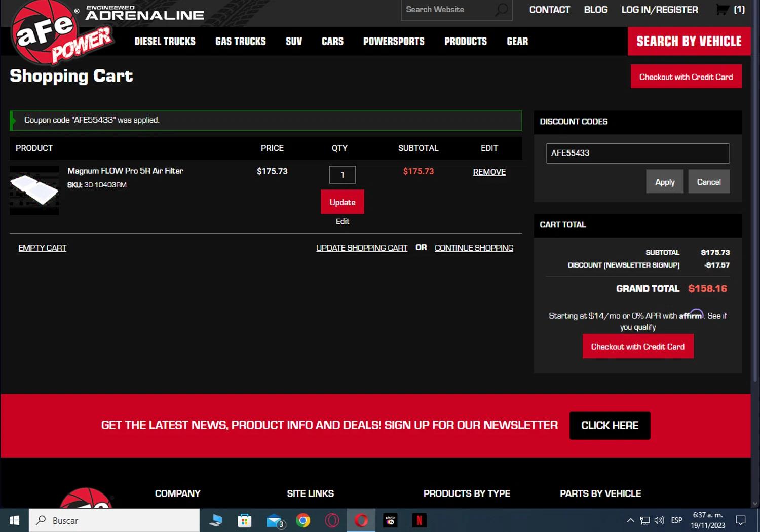Open the notifications center icon

(x=741, y=520)
